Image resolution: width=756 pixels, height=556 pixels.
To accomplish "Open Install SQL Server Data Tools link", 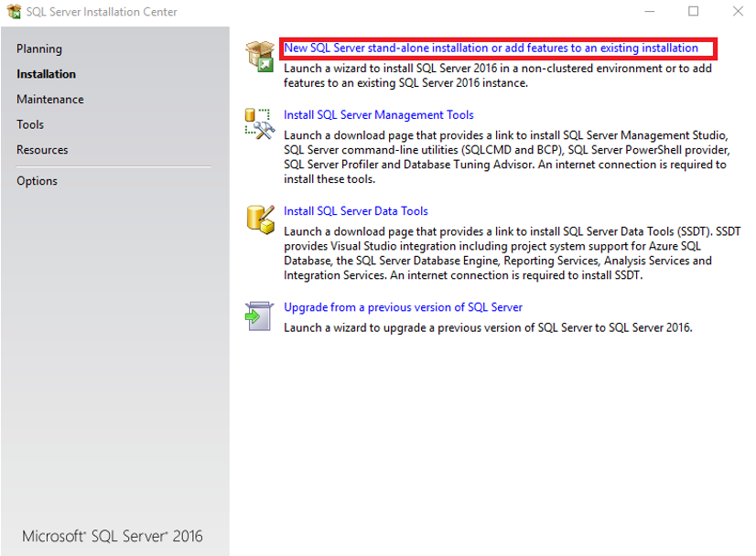I will pyautogui.click(x=356, y=211).
